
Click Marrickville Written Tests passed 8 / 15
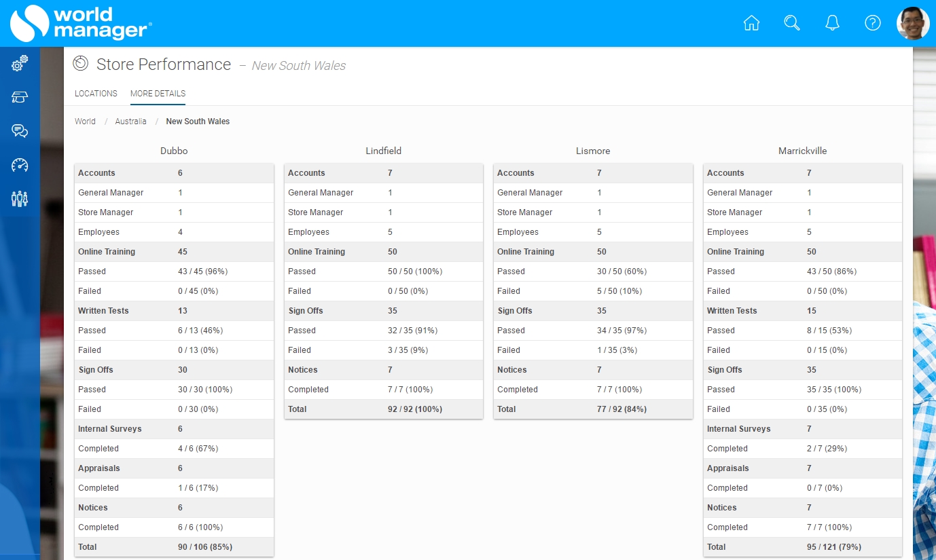(829, 331)
